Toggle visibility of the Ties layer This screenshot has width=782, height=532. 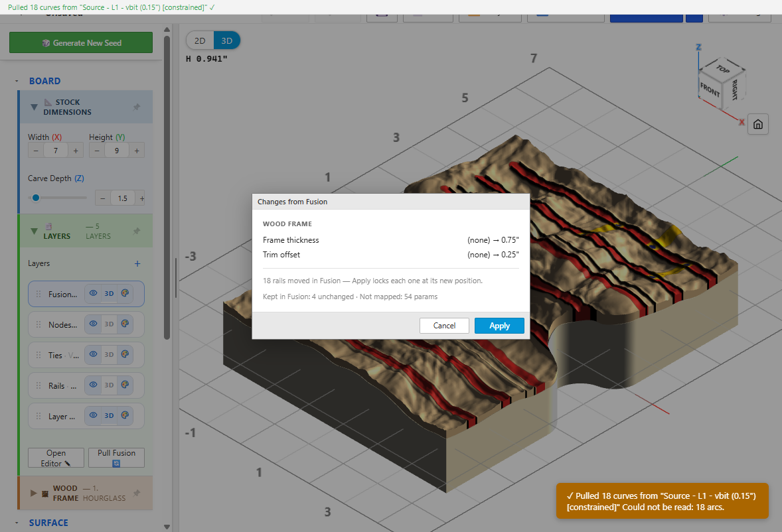[93, 354]
